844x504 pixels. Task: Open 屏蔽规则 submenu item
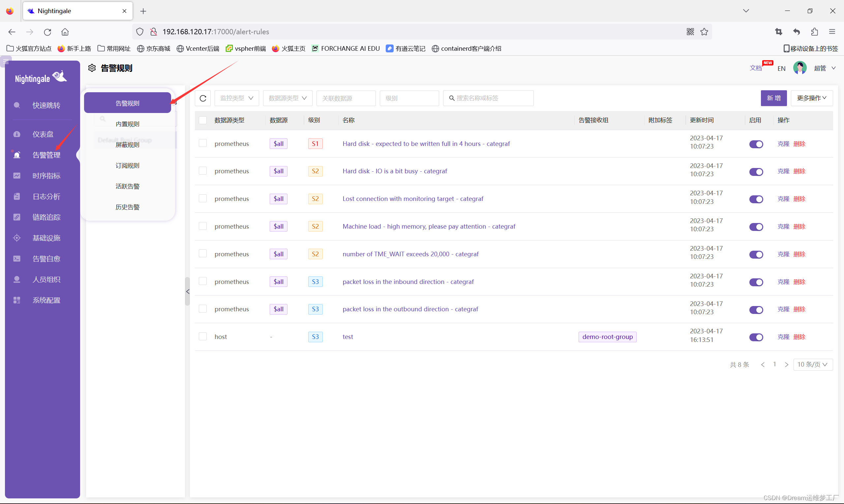128,145
